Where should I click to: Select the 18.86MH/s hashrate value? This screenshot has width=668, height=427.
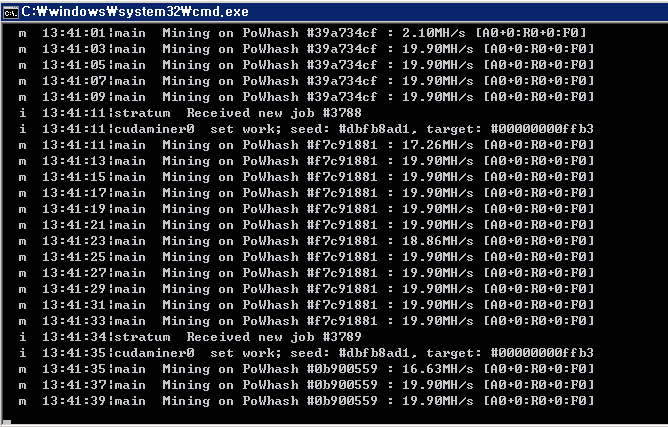tap(438, 241)
